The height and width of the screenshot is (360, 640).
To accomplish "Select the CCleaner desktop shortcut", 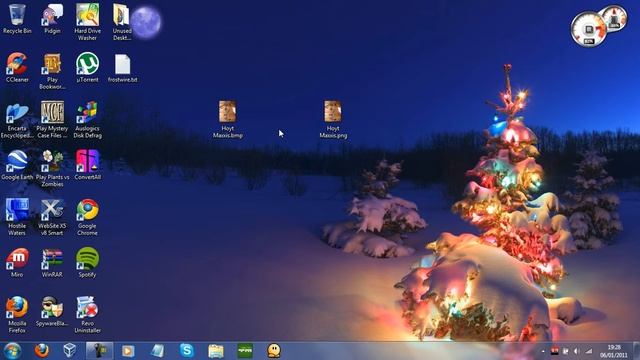I will [17, 67].
